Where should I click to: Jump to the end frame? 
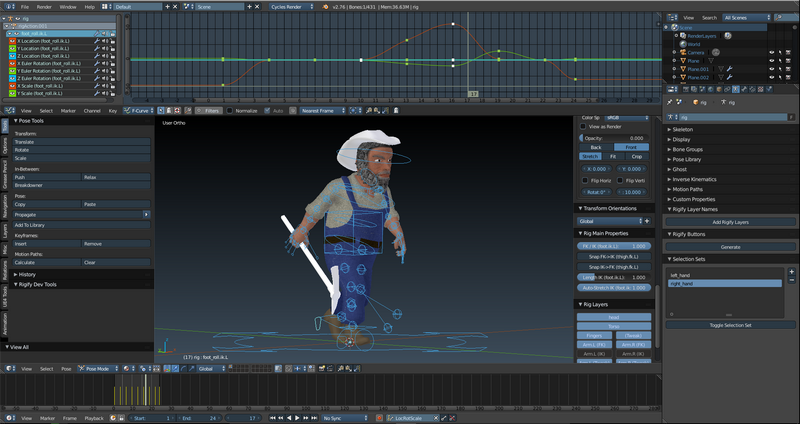point(314,418)
